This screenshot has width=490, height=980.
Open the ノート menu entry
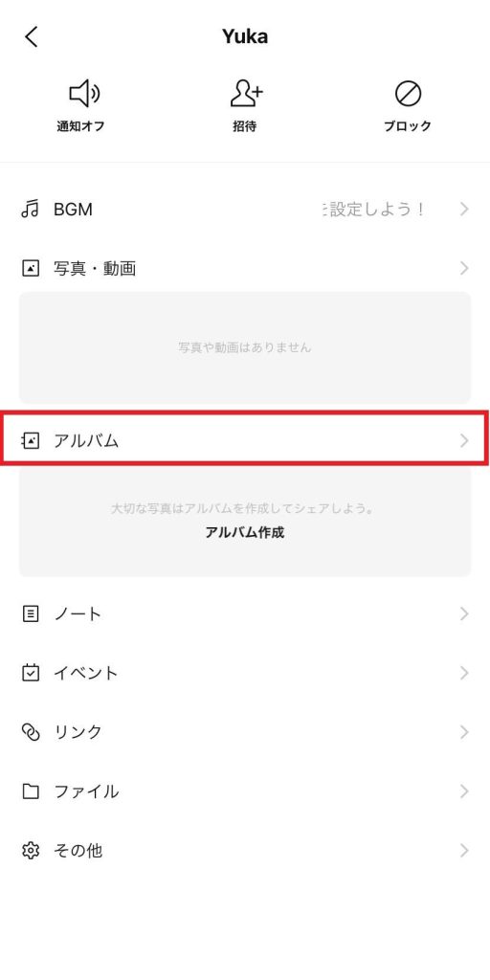245,613
